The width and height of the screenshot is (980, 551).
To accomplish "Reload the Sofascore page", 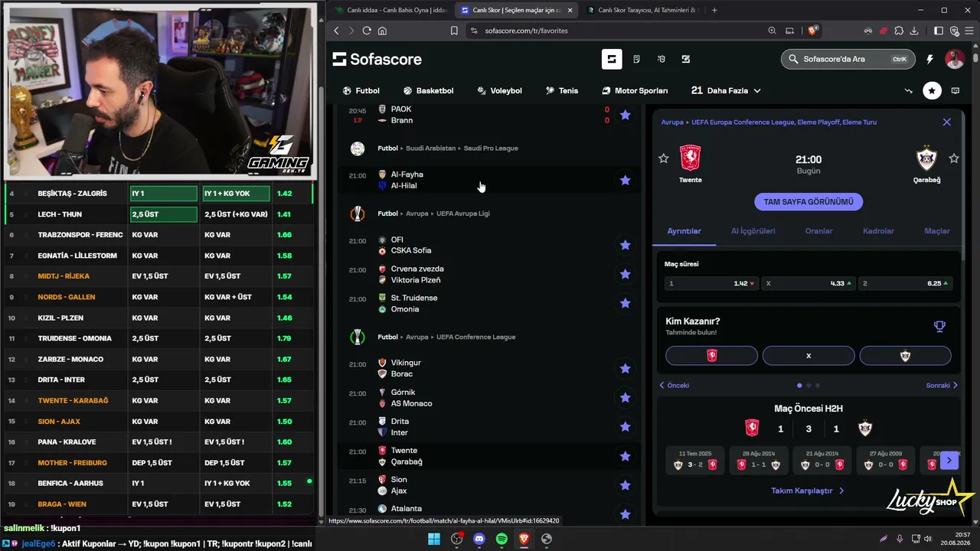I will [x=367, y=31].
